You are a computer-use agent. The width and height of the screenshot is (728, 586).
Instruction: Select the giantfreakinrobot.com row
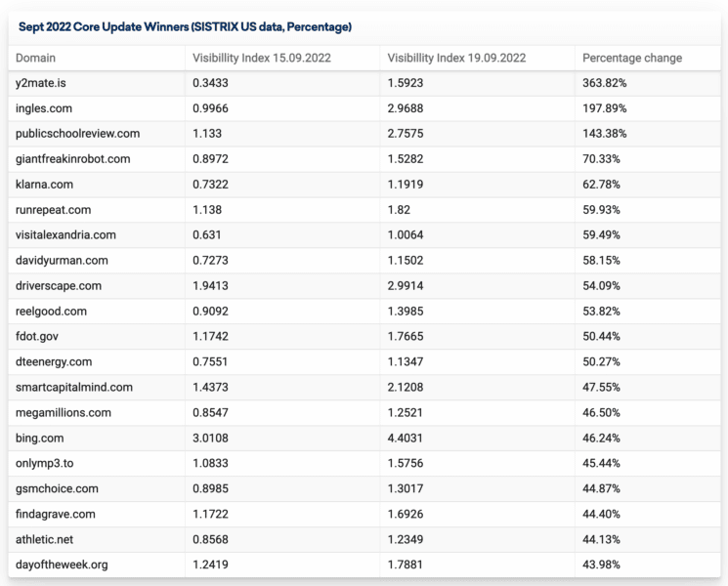[x=72, y=159]
